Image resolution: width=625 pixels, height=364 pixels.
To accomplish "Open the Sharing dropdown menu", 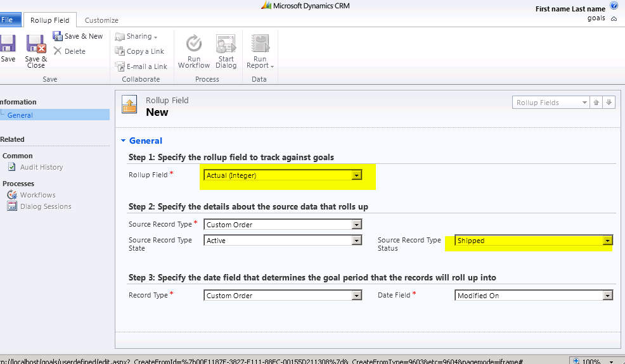I will (136, 36).
